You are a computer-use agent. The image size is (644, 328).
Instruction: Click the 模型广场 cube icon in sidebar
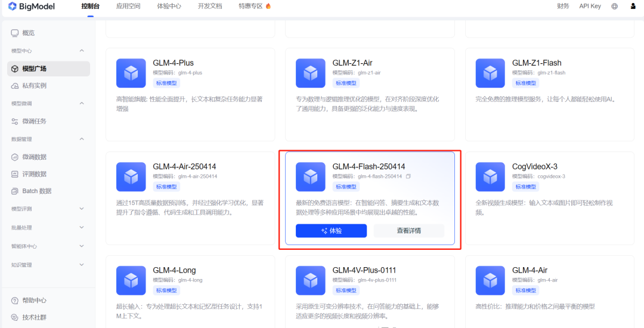(x=15, y=69)
